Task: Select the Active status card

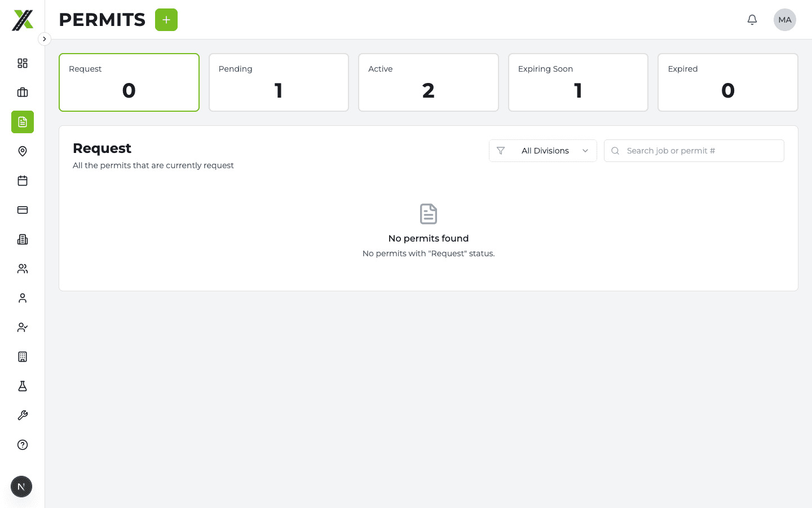Action: [x=429, y=82]
